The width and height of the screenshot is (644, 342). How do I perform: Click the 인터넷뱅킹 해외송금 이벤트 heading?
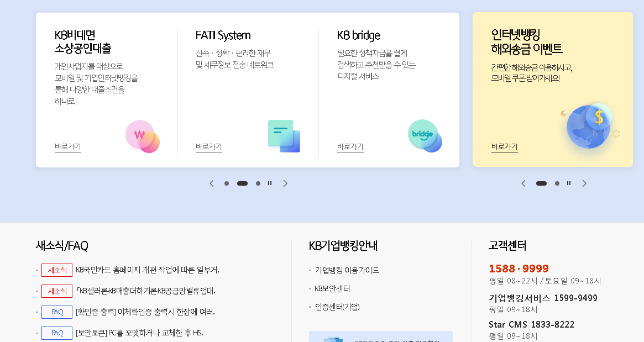click(527, 41)
